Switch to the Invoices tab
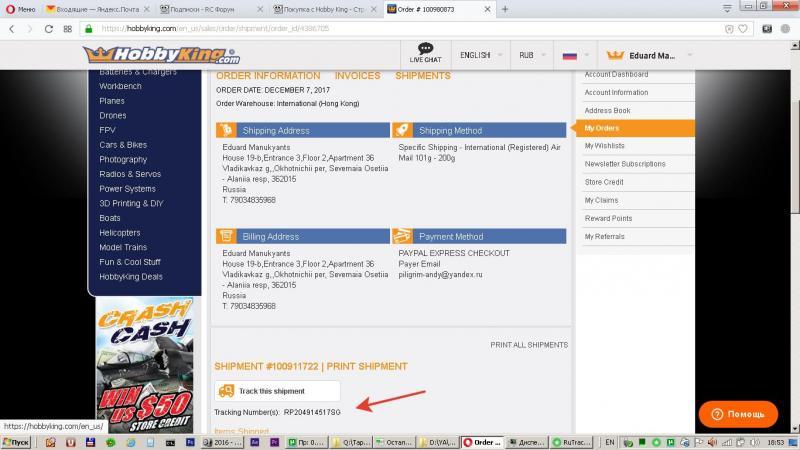Viewport: 800px width, 450px height. click(357, 76)
